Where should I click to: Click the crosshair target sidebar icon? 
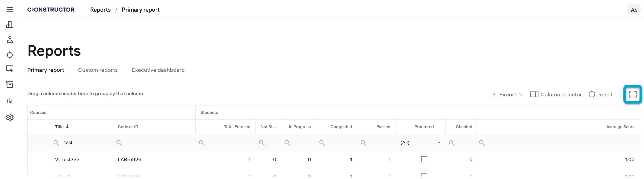10,55
